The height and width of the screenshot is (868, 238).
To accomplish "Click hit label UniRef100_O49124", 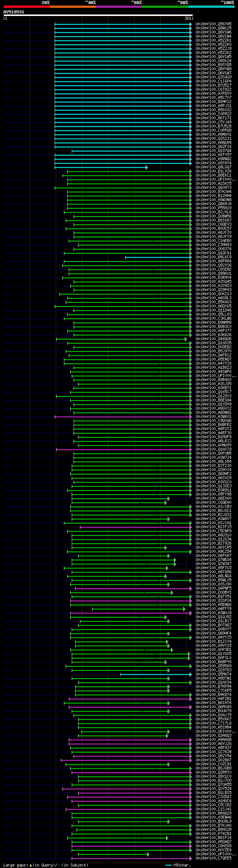I will tap(213, 61).
